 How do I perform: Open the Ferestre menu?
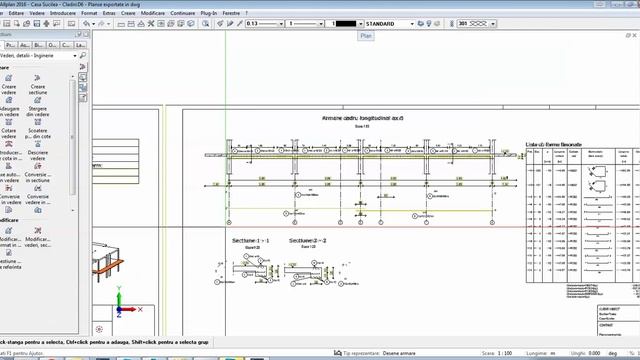click(x=231, y=13)
